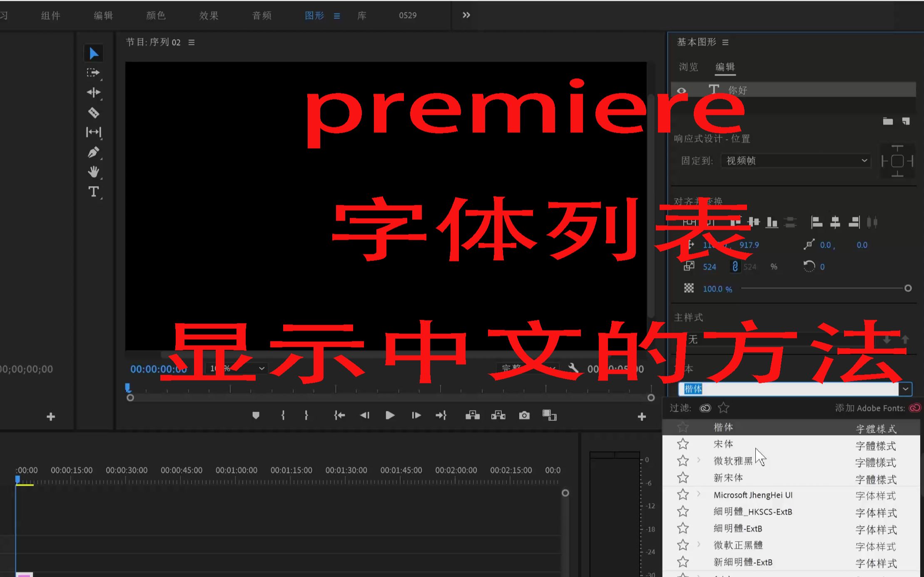This screenshot has width=924, height=577.
Task: Favorite the Microsoft JhengHei UI font
Action: coord(683,495)
